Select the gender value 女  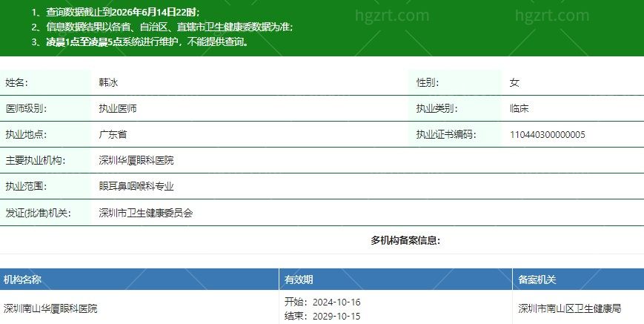[514, 82]
